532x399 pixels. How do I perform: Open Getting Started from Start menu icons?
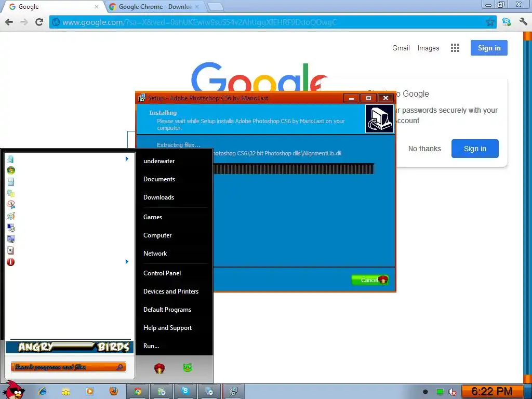[x=10, y=159]
